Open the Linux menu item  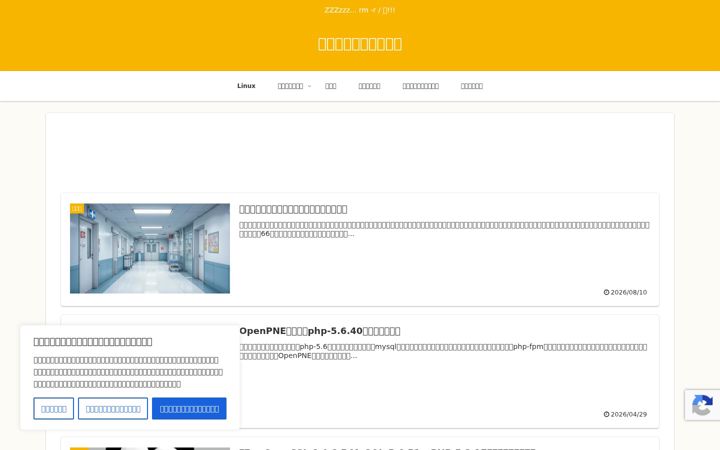(x=246, y=86)
